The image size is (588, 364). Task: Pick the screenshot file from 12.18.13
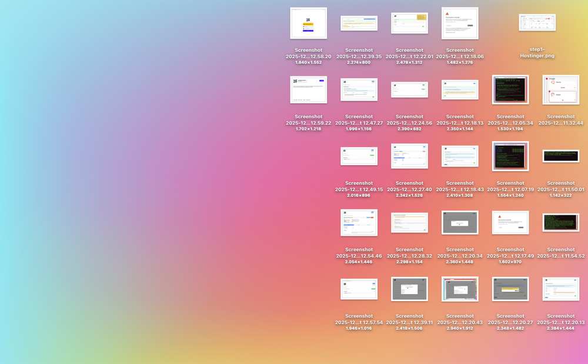pyautogui.click(x=460, y=89)
